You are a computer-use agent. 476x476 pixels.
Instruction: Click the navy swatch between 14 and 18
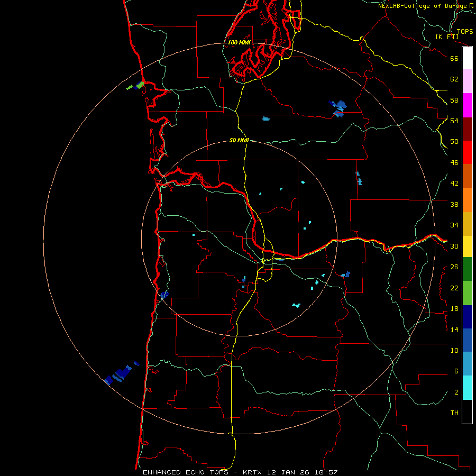click(467, 317)
